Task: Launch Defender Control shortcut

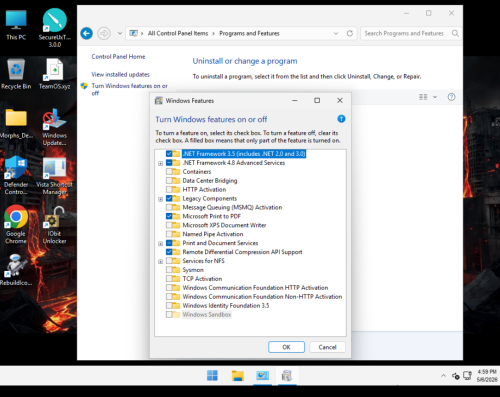Action: tap(16, 176)
